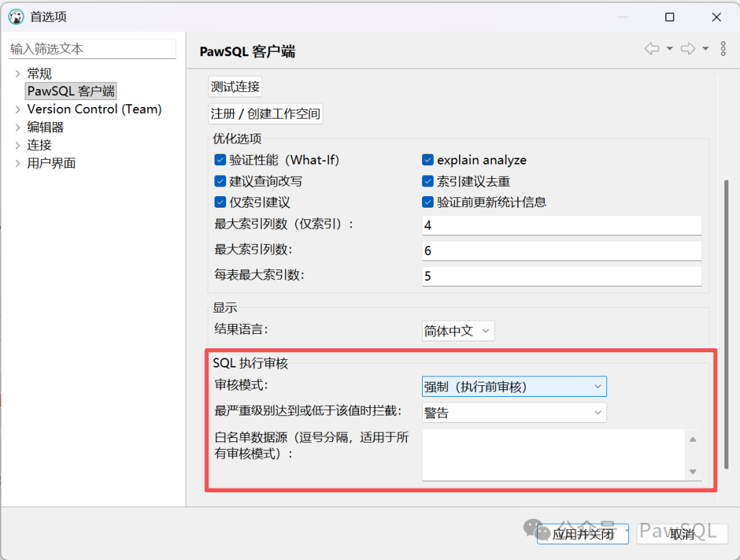Open the back history dropdown arrow
This screenshot has width=740, height=560.
pyautogui.click(x=669, y=49)
